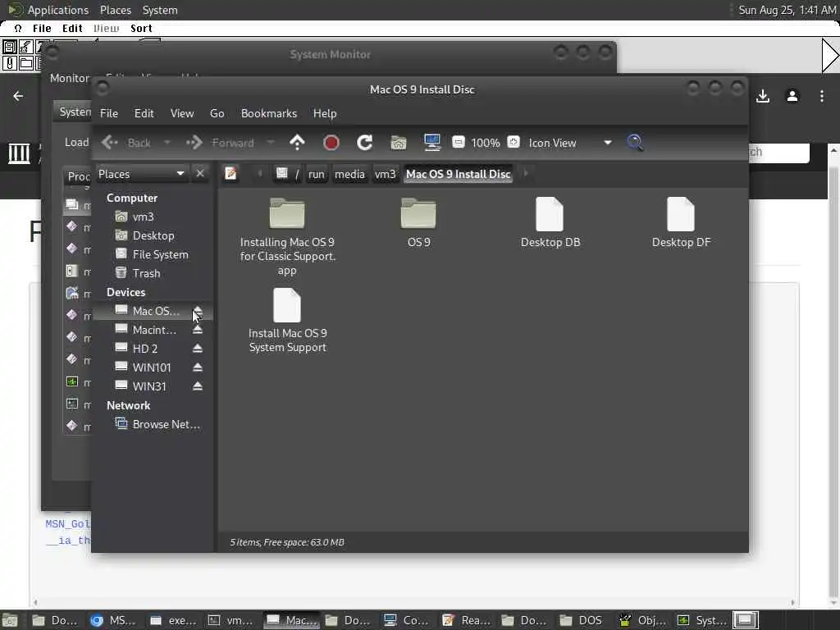Viewport: 840px width, 630px height.
Task: Open the System menu in top panel
Action: pyautogui.click(x=160, y=10)
